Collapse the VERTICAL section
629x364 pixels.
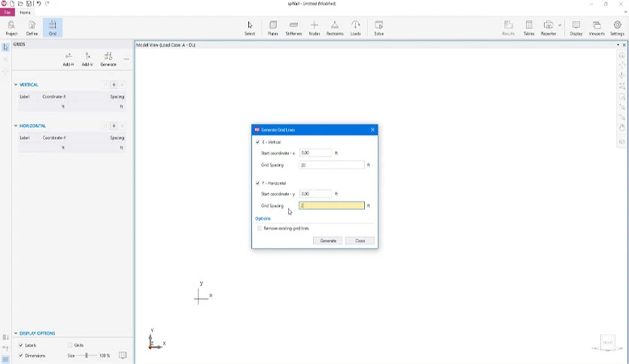tap(16, 84)
